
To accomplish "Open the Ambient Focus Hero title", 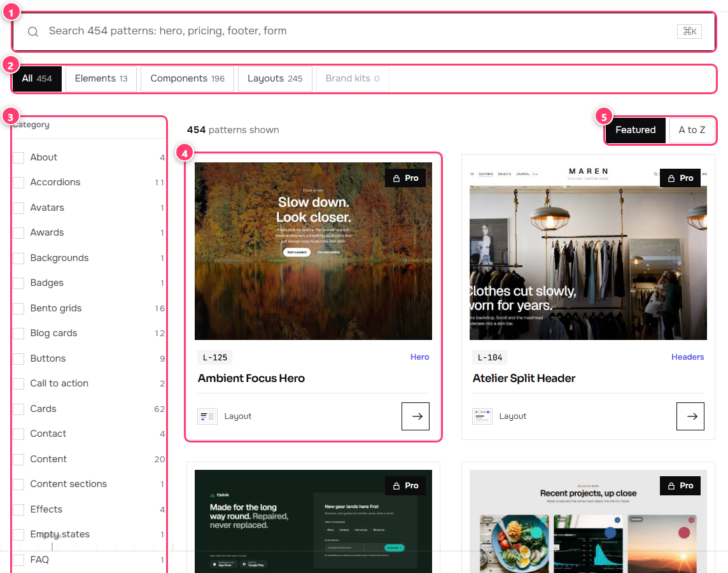I will pyautogui.click(x=251, y=378).
